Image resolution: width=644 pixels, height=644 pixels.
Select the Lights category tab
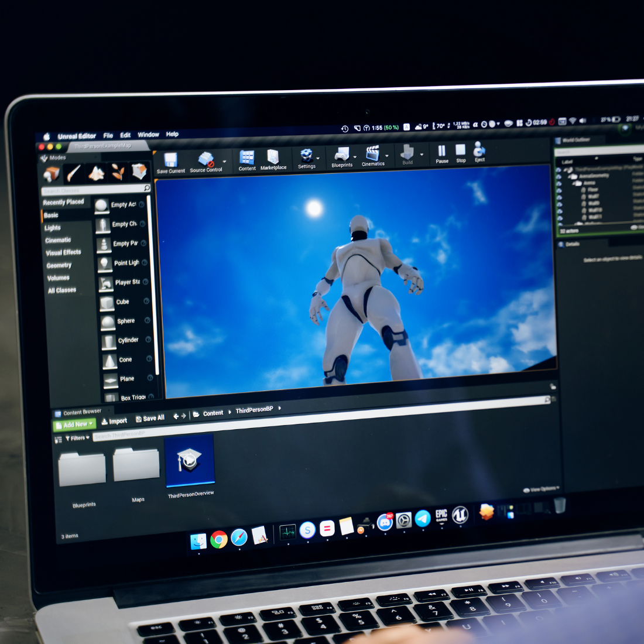coord(53,228)
